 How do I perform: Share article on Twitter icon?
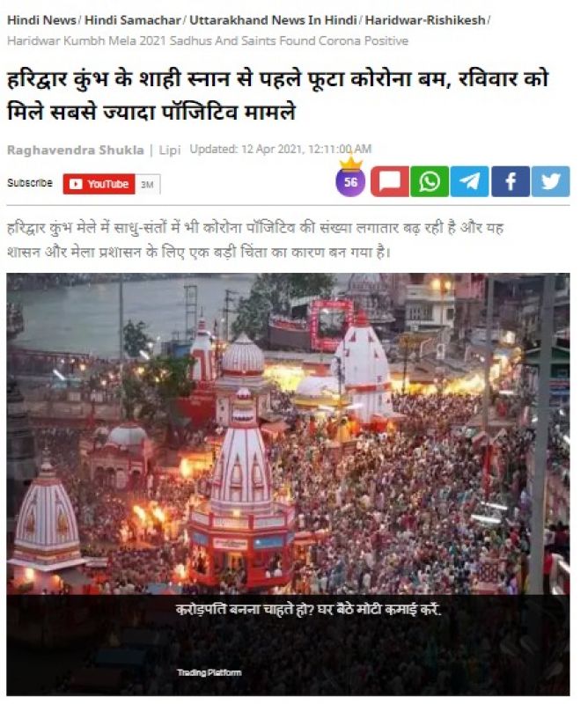point(551,181)
